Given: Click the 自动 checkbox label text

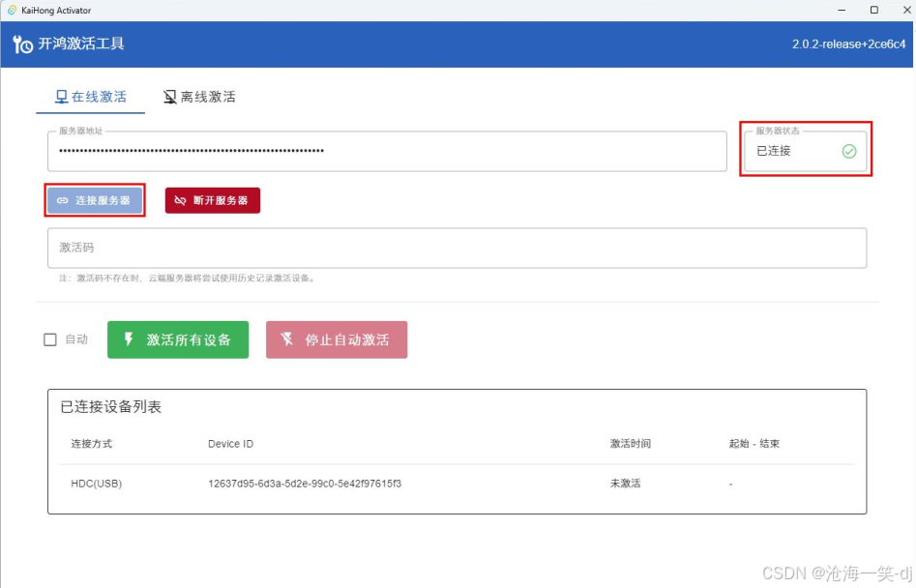Looking at the screenshot, I should [76, 339].
